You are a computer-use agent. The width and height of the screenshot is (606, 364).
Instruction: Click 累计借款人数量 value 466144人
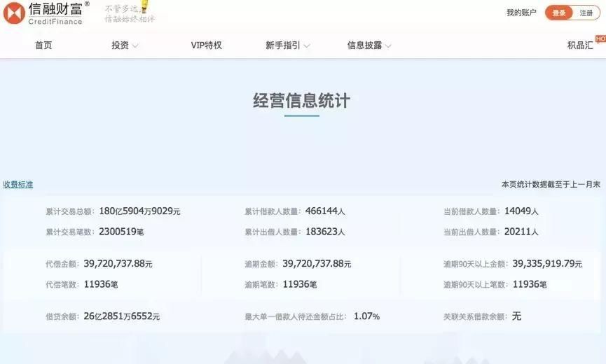325,211
